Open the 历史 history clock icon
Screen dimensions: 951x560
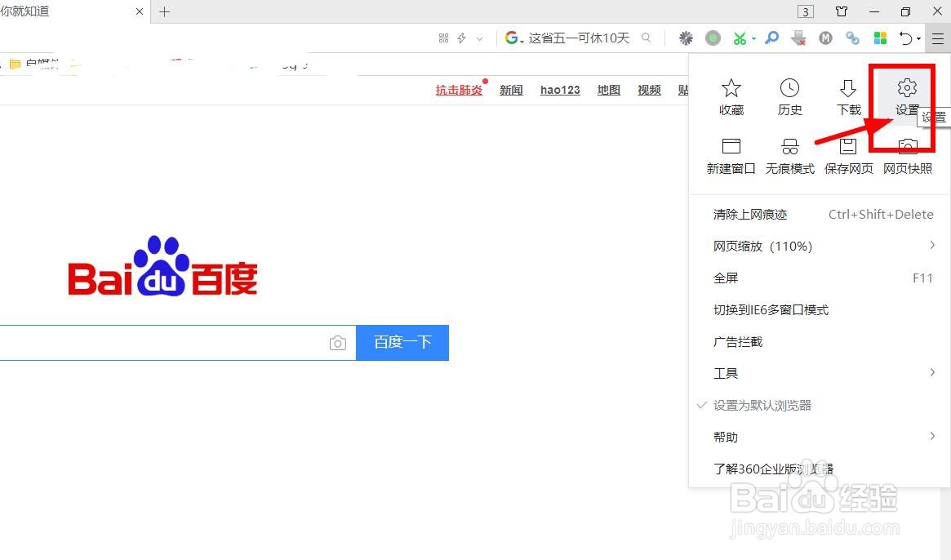[x=789, y=89]
